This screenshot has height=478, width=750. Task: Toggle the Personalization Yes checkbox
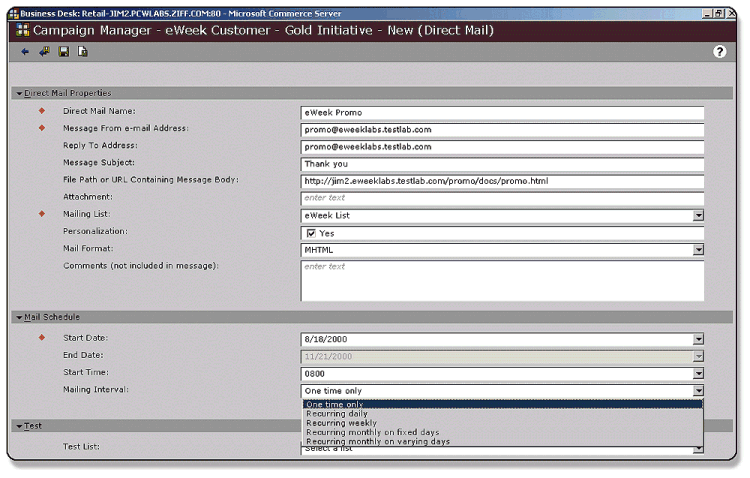click(311, 233)
